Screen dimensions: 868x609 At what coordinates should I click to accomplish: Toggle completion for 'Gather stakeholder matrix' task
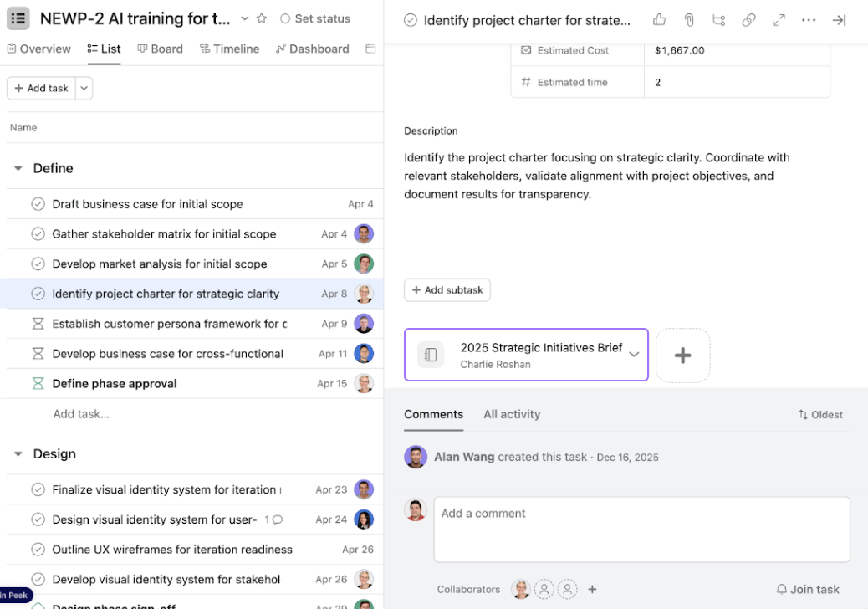[38, 234]
